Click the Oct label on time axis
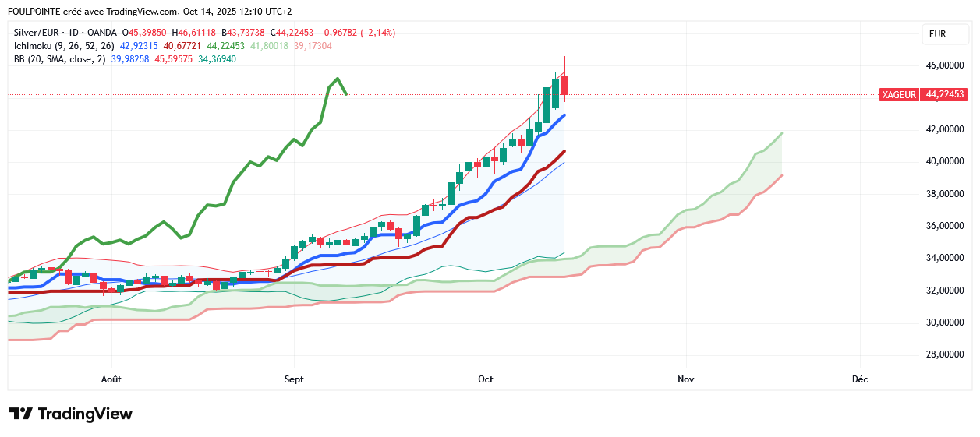The width and height of the screenshot is (980, 437). 486,379
